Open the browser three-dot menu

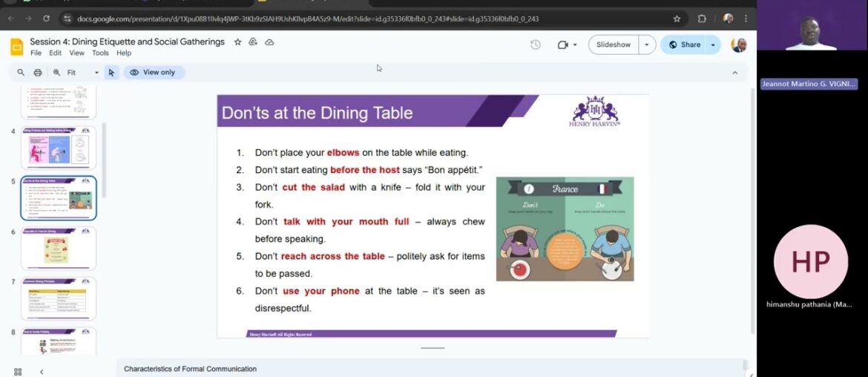[746, 19]
